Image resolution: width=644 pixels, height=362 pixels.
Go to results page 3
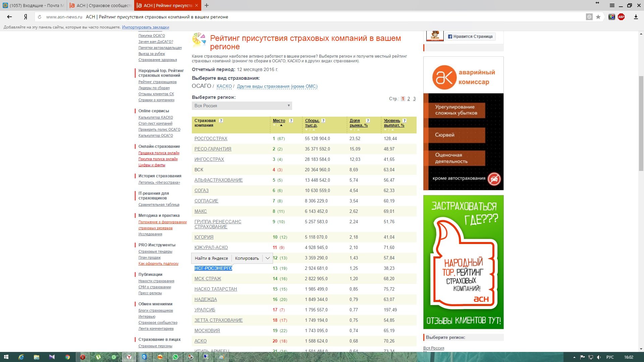click(414, 99)
